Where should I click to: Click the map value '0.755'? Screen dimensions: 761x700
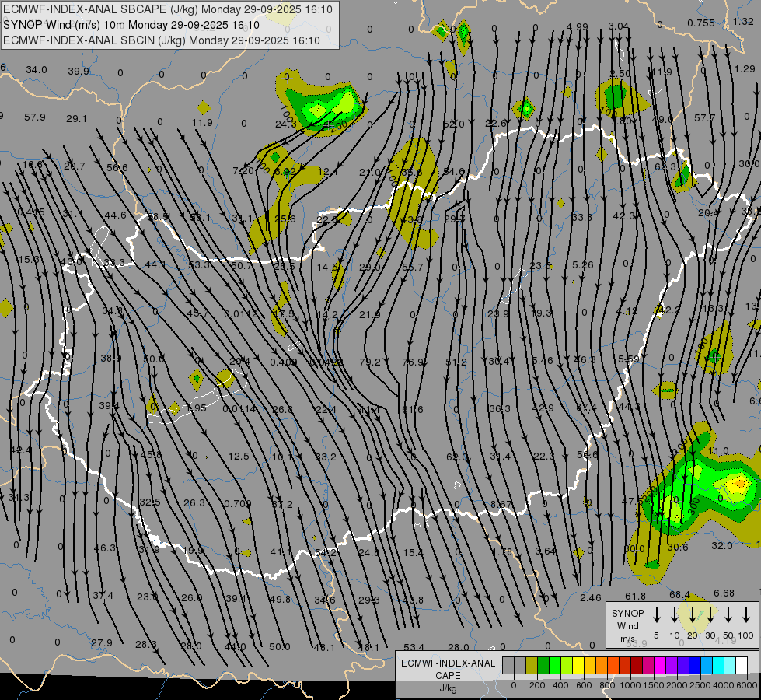coord(701,23)
